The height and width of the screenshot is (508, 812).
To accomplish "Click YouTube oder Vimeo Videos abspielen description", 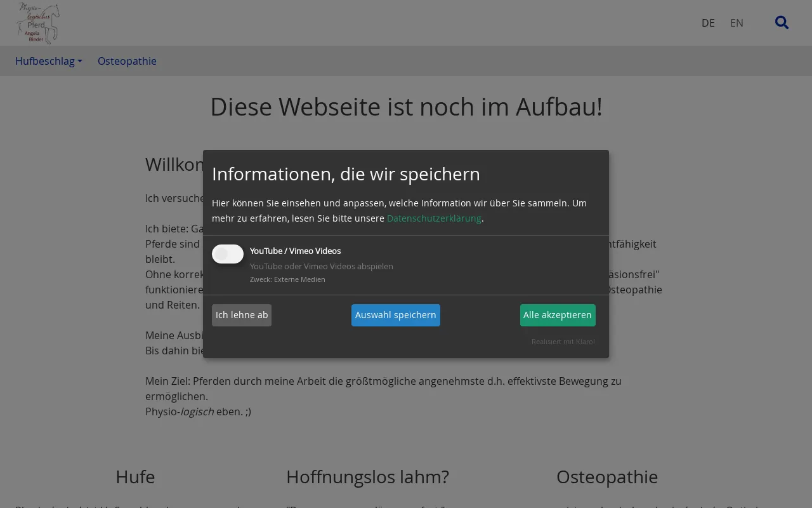I will [x=322, y=266].
